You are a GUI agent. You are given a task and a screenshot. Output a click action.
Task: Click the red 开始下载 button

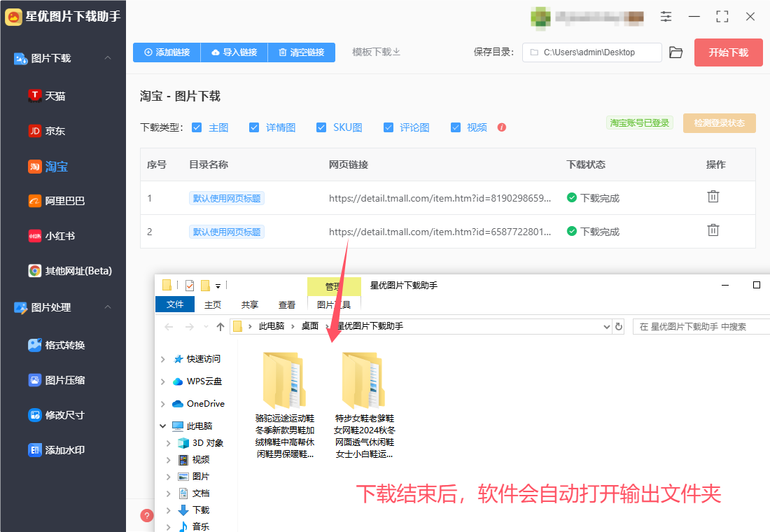(x=728, y=52)
